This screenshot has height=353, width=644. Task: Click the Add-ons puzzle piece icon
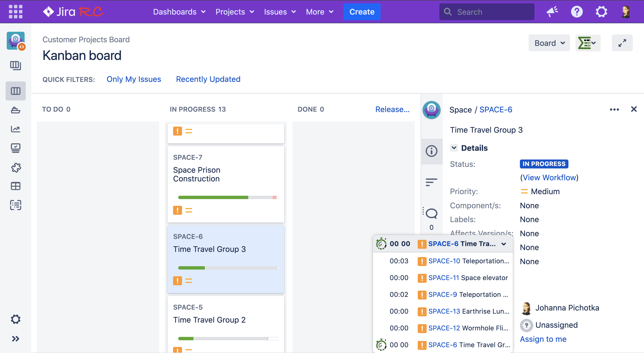tap(15, 167)
